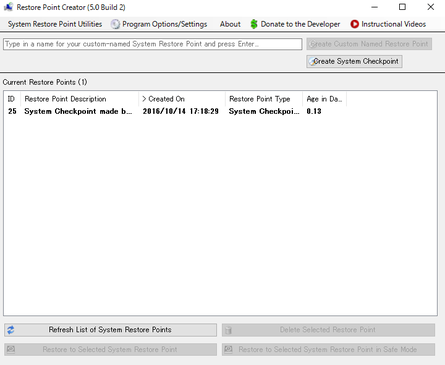The width and height of the screenshot is (445, 365).
Task: Click the blue refresh arrows icon
Action: pos(11,330)
